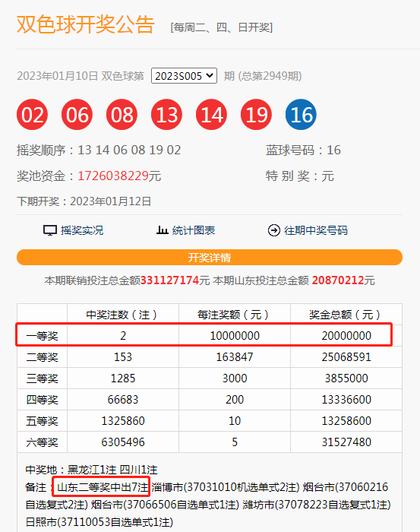420x532 pixels.
Task: Click the 奖金总额（元） column header
Action: [x=346, y=315]
